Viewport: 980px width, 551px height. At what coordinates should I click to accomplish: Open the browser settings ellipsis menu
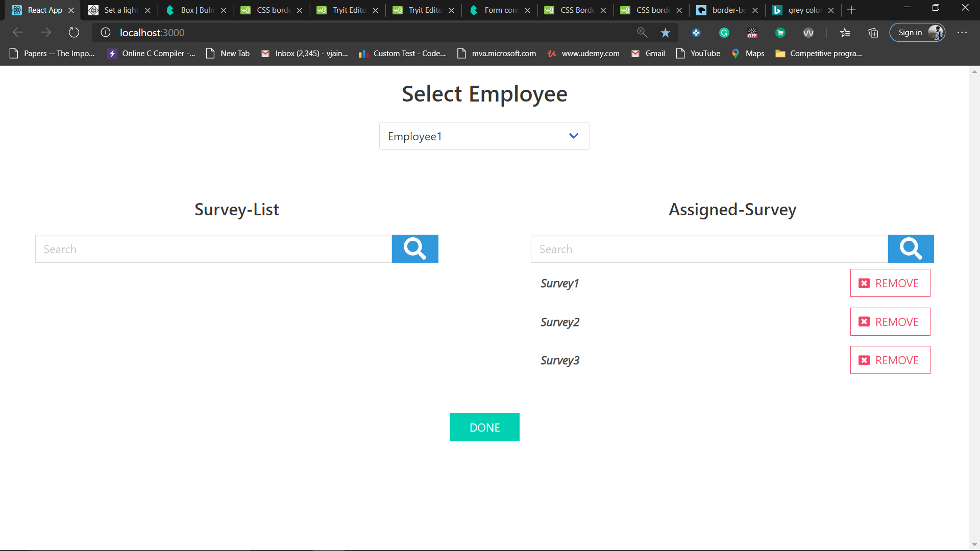click(x=962, y=33)
